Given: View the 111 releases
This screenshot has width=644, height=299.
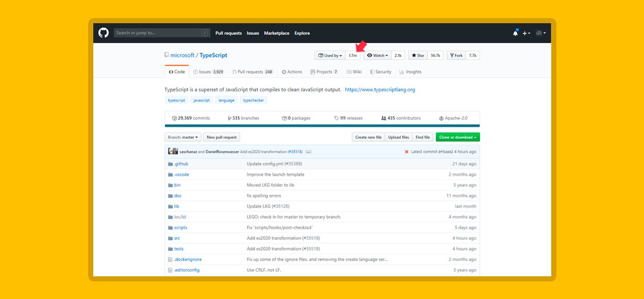Looking at the screenshot, I should pyautogui.click(x=348, y=118).
